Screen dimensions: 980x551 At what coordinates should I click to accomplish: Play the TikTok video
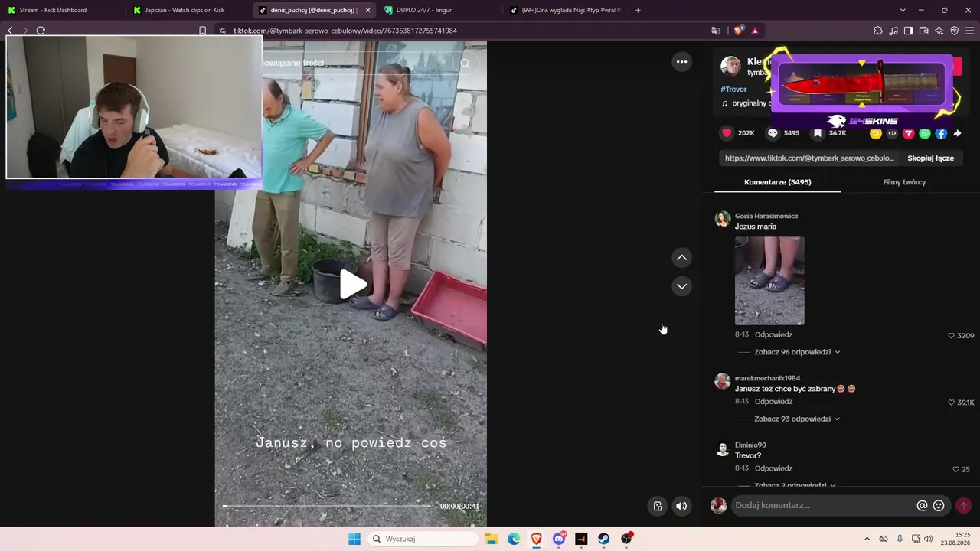pos(353,284)
